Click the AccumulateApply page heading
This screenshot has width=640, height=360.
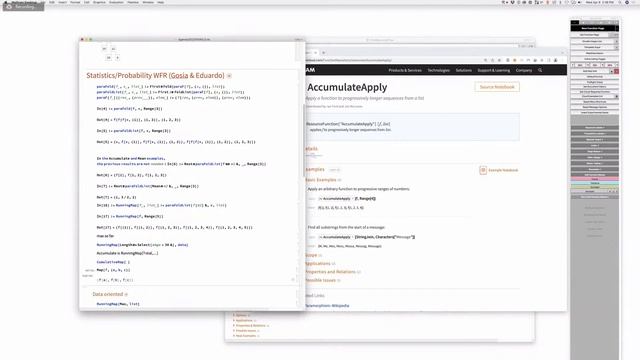347,87
